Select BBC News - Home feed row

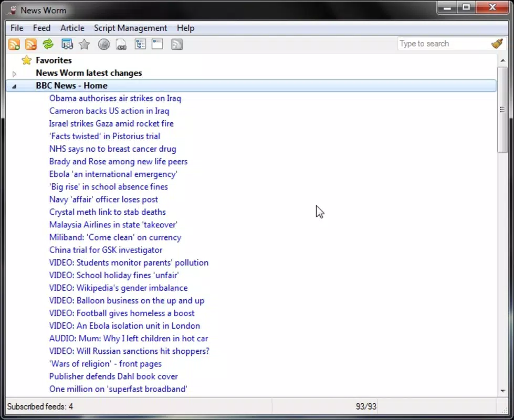point(251,86)
